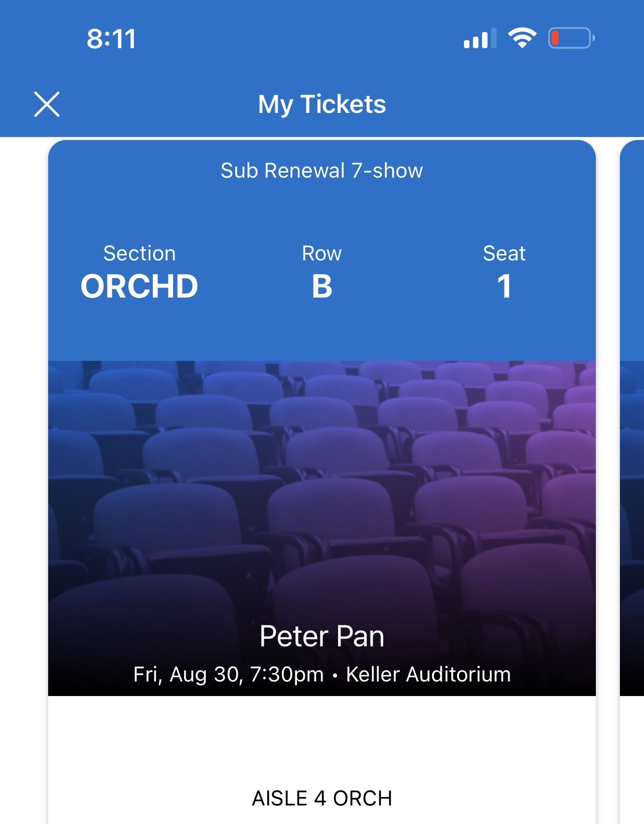
Task: Select the ORCHD section value
Action: (139, 287)
